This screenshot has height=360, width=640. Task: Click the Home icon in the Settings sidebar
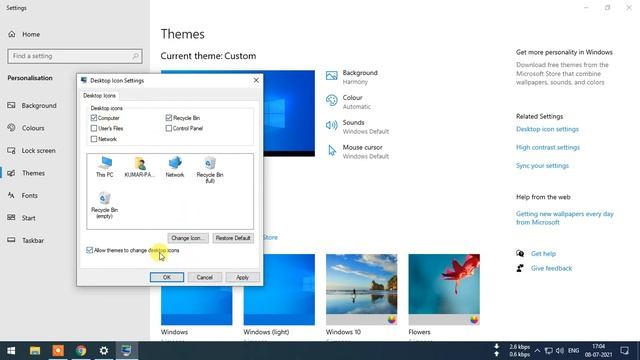[11, 34]
